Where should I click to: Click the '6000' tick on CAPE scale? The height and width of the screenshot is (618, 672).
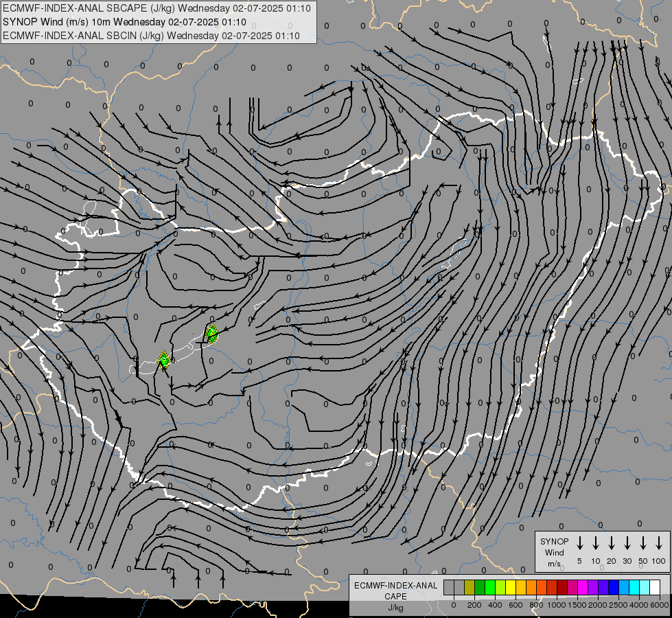(x=659, y=605)
